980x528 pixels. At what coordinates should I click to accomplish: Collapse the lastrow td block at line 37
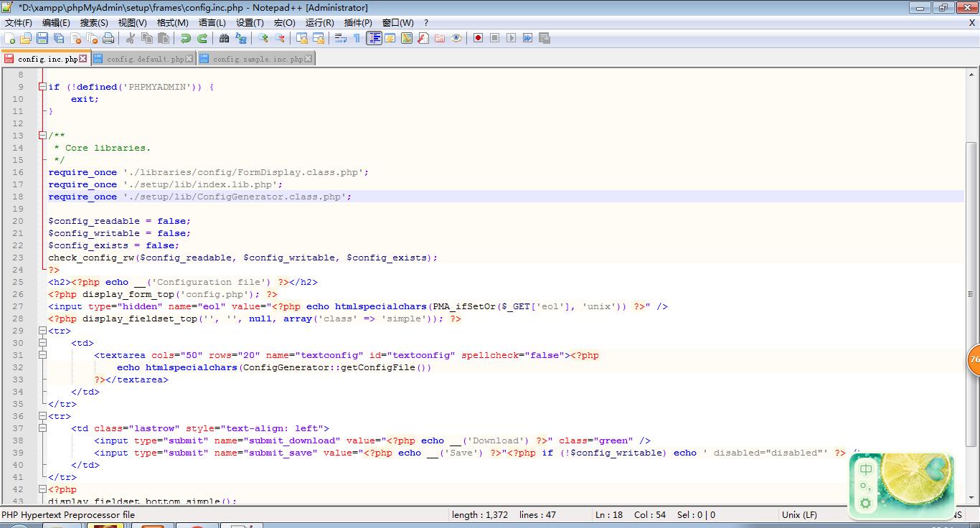point(42,428)
